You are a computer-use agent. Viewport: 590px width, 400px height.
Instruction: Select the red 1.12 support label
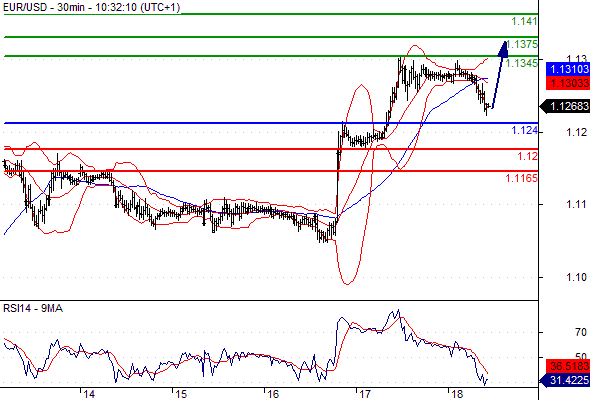(x=527, y=156)
